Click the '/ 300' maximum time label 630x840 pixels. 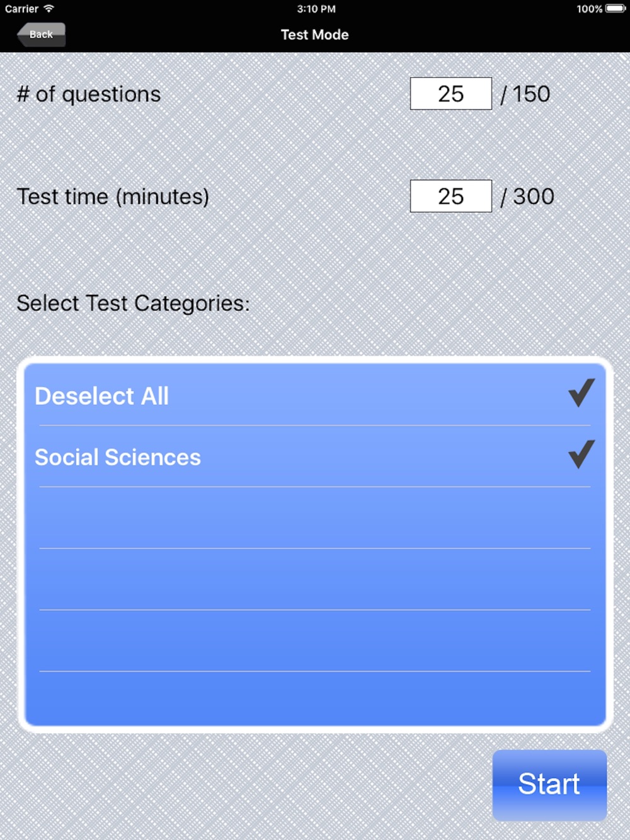click(x=527, y=196)
